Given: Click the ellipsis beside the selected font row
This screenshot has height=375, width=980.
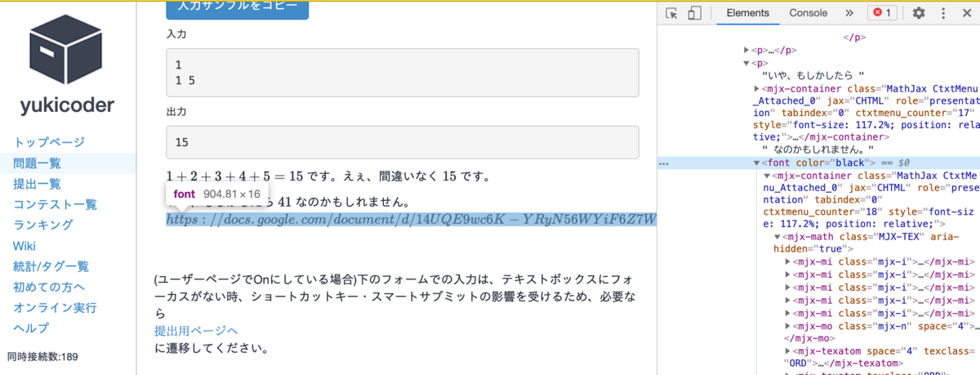Looking at the screenshot, I should tap(665, 163).
